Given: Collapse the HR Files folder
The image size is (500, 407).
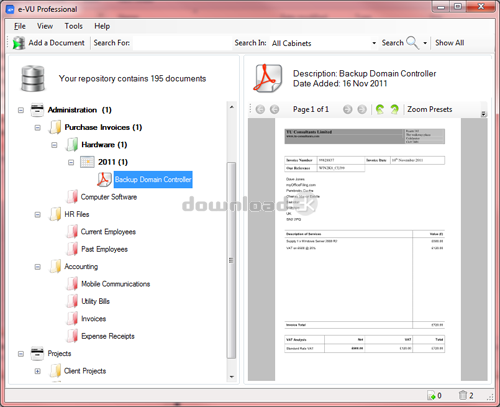Looking at the screenshot, I should click(x=38, y=214).
